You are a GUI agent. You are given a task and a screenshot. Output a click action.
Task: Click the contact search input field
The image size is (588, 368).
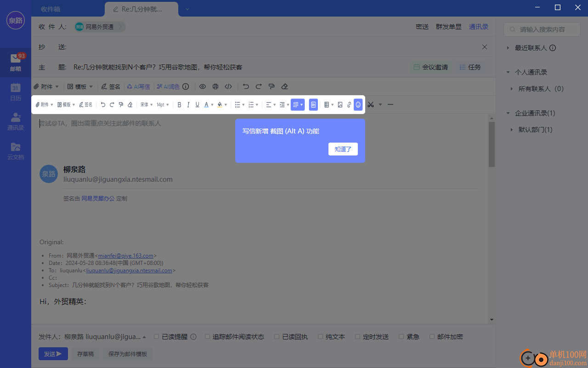542,29
